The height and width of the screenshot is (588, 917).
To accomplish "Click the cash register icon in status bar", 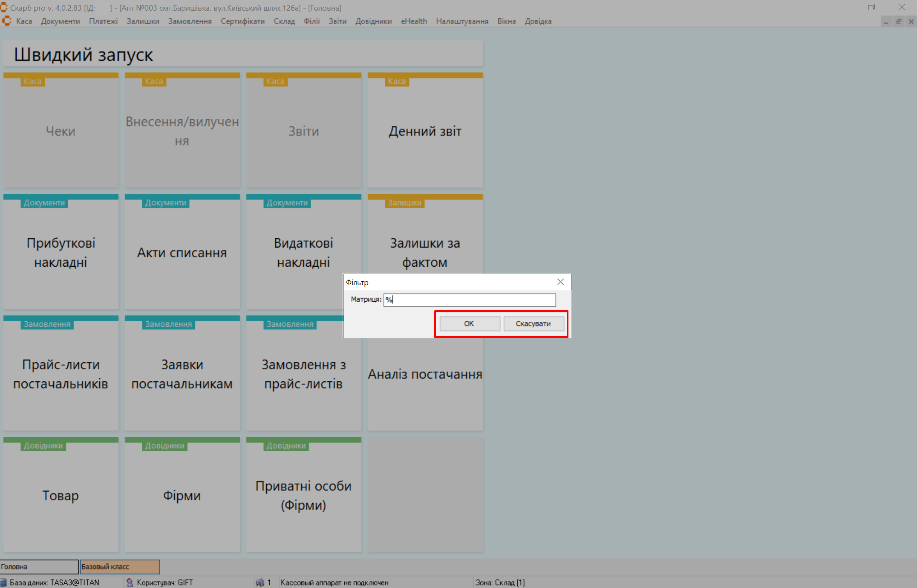I will [x=260, y=582].
